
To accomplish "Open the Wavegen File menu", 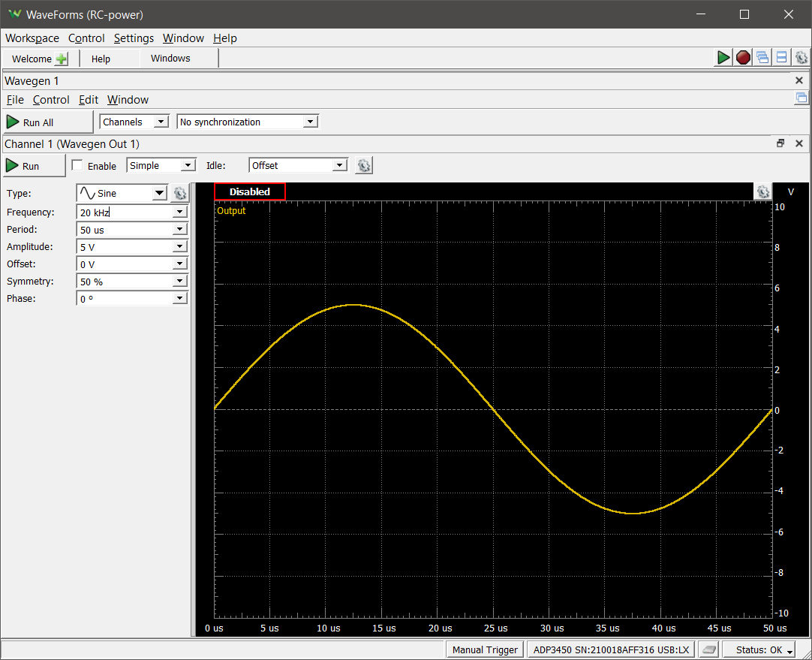I will pyautogui.click(x=15, y=99).
